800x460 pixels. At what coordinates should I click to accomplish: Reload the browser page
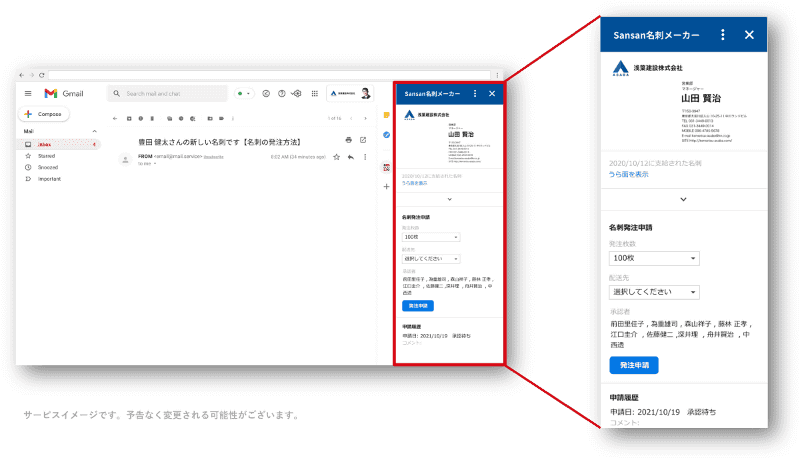(x=42, y=75)
